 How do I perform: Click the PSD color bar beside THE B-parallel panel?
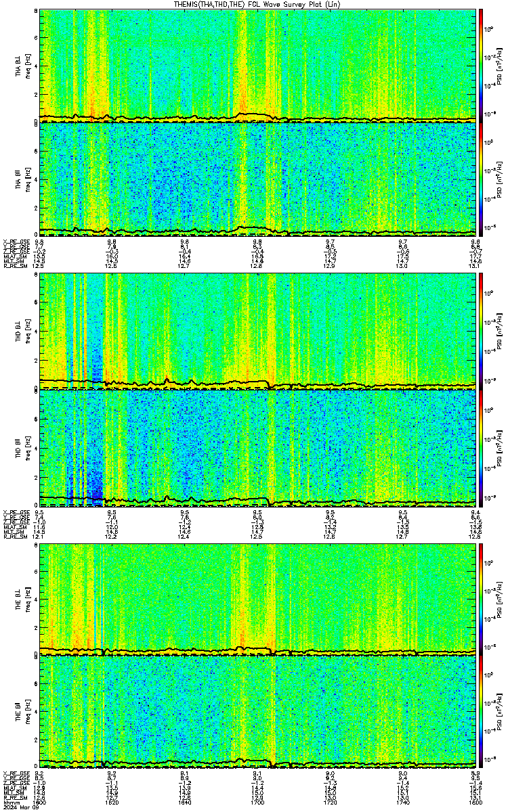[481, 713]
